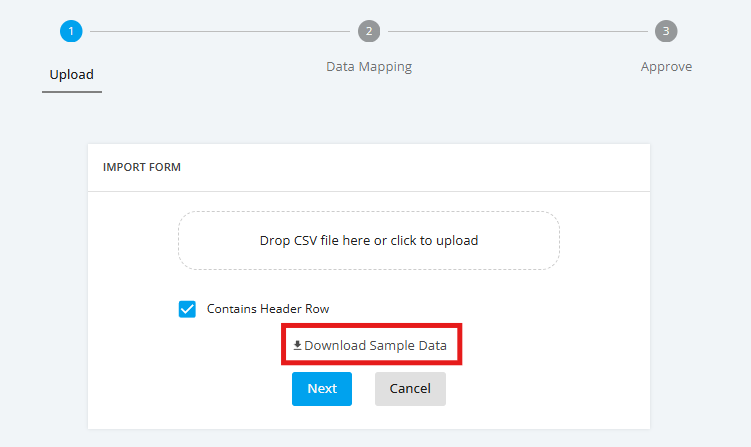Click the download arrow icon
Image resolution: width=751 pixels, height=447 pixels.
click(297, 345)
